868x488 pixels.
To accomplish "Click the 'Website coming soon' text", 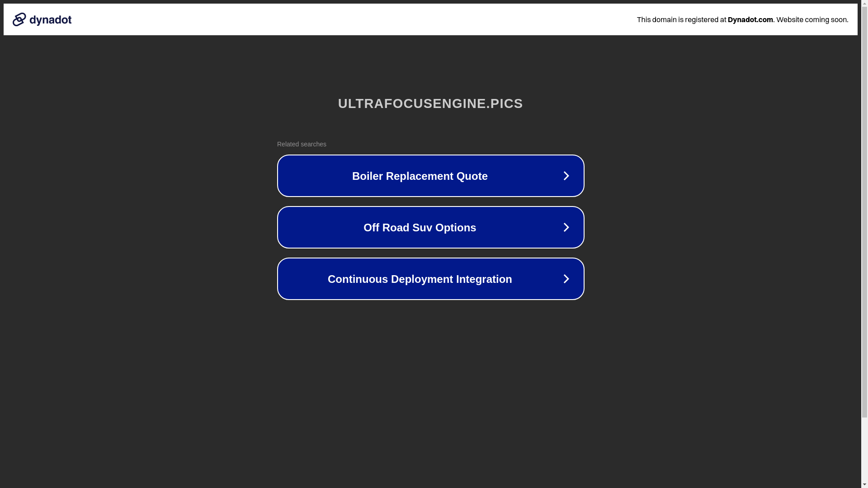I will click(812, 19).
